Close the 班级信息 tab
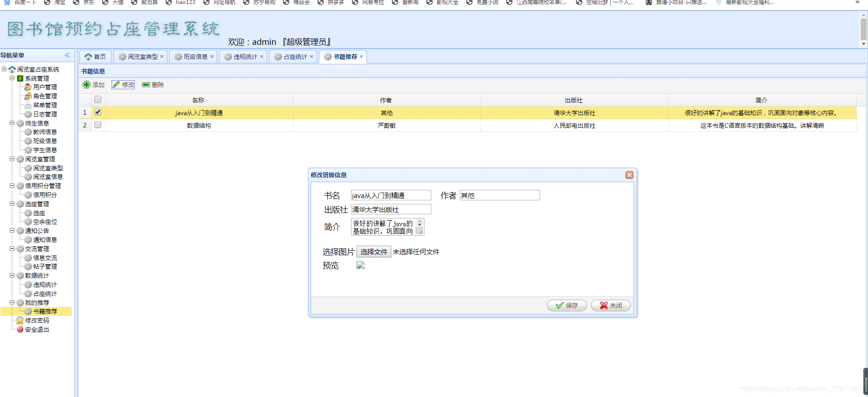Viewport: 868px width, 397px height. point(212,57)
